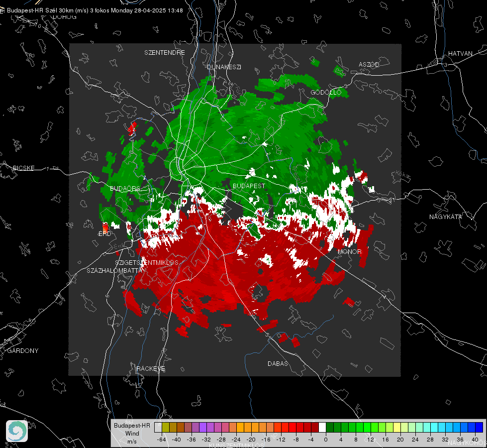Click the -40 legend scale value
The image size is (487, 448).
click(176, 440)
